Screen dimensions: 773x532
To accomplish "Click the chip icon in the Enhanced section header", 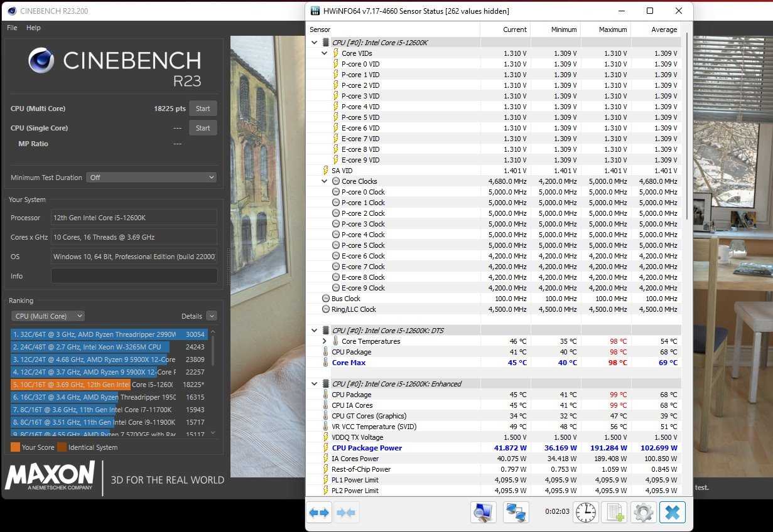I will pyautogui.click(x=325, y=384).
